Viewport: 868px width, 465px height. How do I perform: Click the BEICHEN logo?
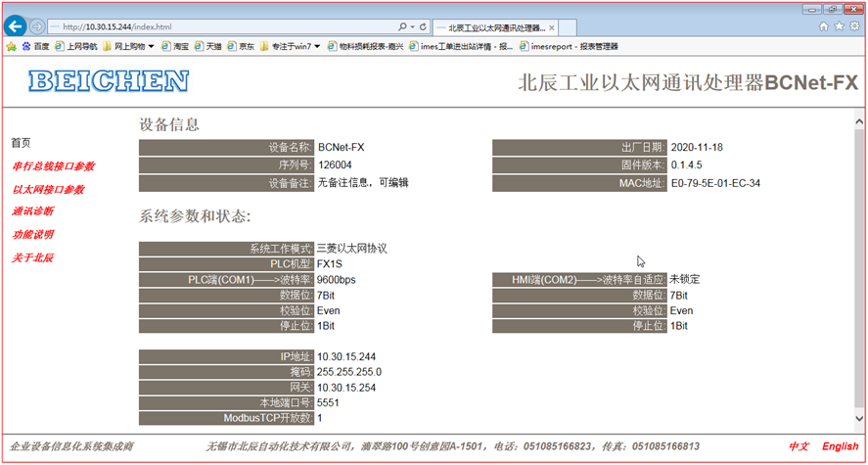tap(109, 81)
